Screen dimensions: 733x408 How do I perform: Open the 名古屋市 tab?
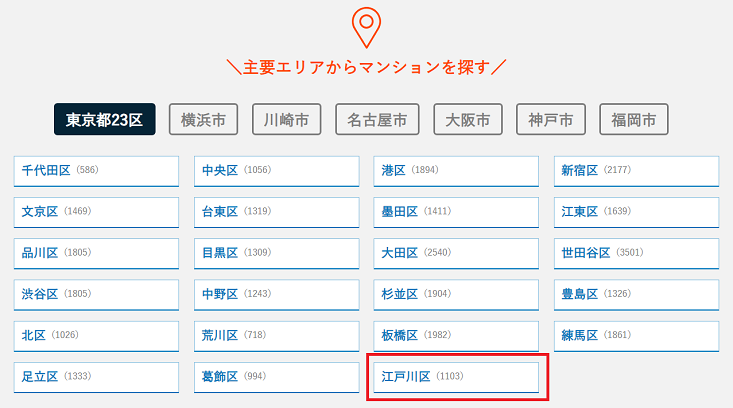point(377,119)
